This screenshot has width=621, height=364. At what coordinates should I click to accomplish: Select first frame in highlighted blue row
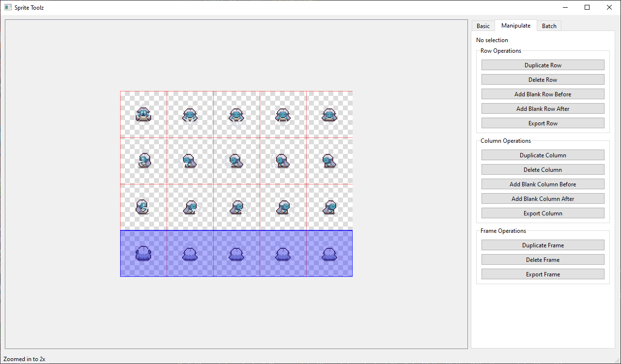click(x=143, y=254)
